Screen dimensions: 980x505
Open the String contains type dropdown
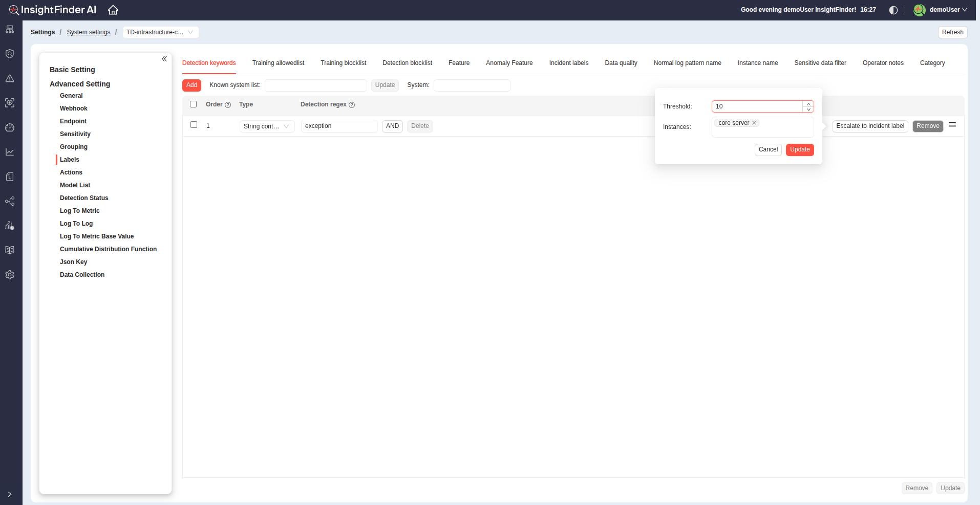tap(267, 126)
